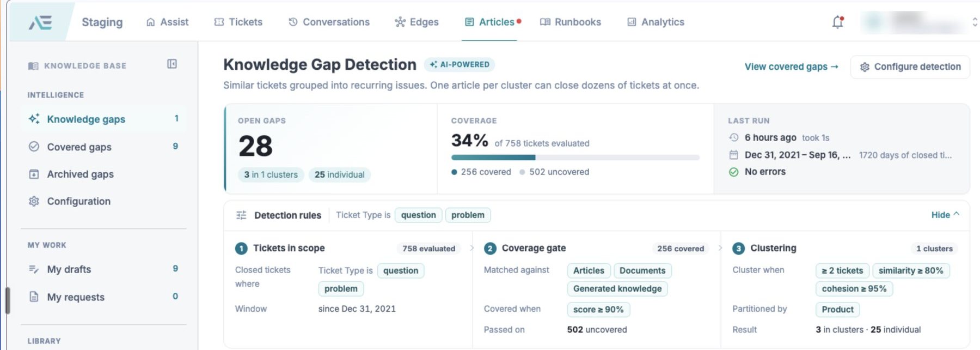Click the step 2 Coverage gate badge
Viewport: 980px width, 350px height.
pyautogui.click(x=490, y=249)
